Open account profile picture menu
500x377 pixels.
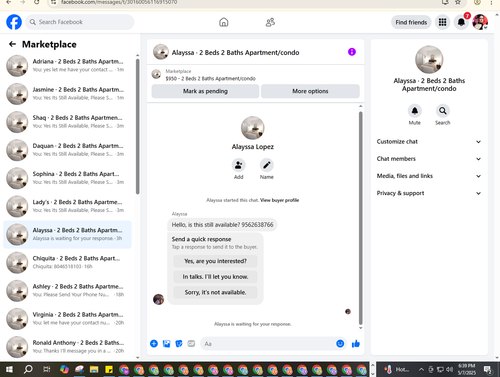[480, 22]
